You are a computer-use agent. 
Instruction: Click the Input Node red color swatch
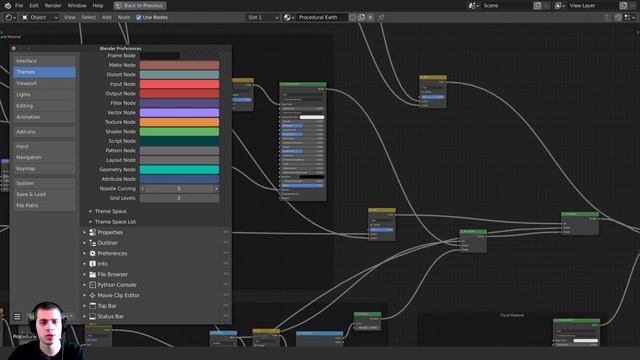click(180, 84)
